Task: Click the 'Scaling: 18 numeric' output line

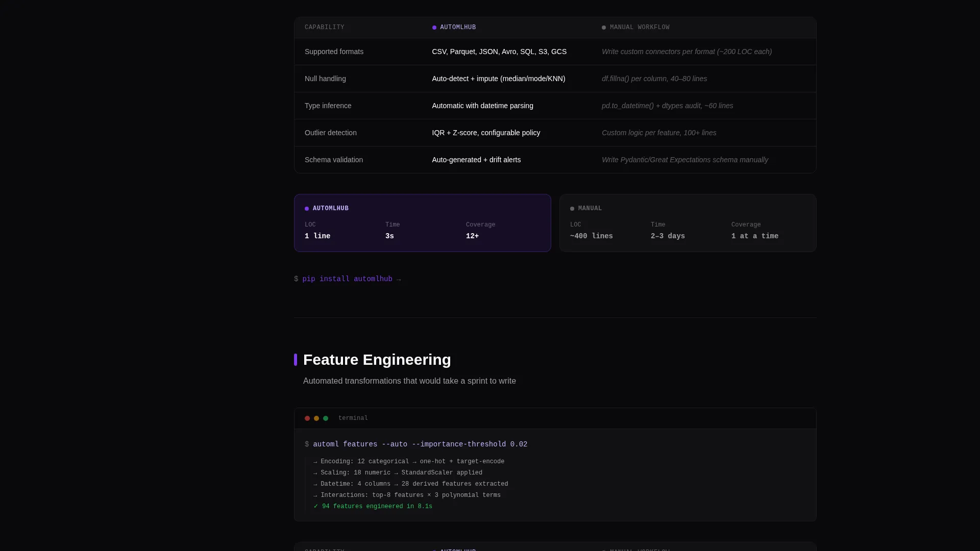Action: point(398,473)
